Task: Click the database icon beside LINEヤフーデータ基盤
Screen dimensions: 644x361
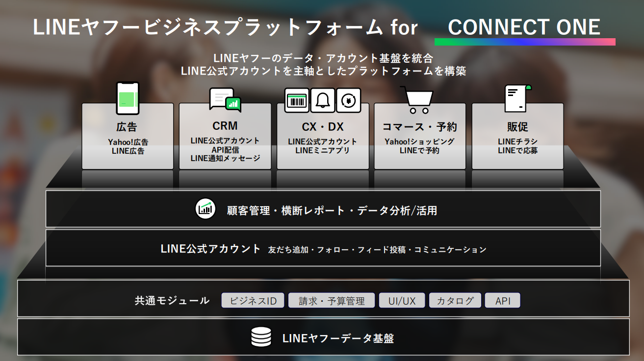Action: tap(261, 337)
